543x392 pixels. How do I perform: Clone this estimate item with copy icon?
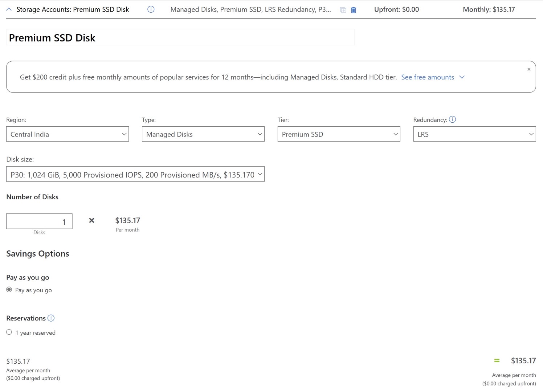343,10
